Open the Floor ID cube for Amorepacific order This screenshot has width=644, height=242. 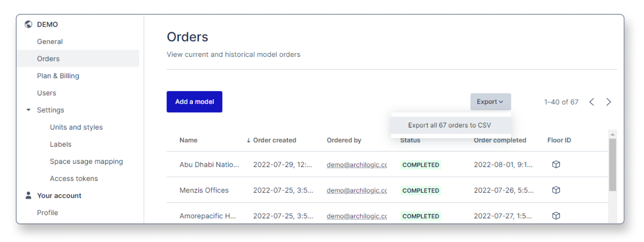click(556, 216)
